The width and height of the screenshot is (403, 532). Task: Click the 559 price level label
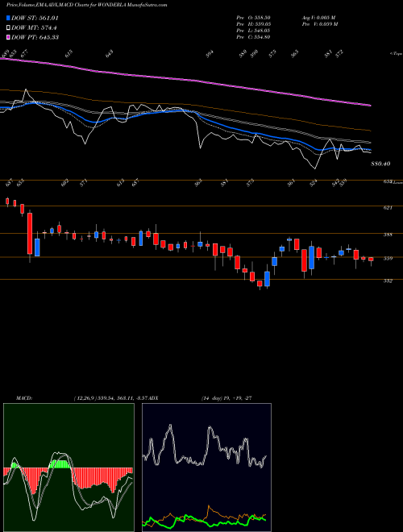tap(388, 259)
